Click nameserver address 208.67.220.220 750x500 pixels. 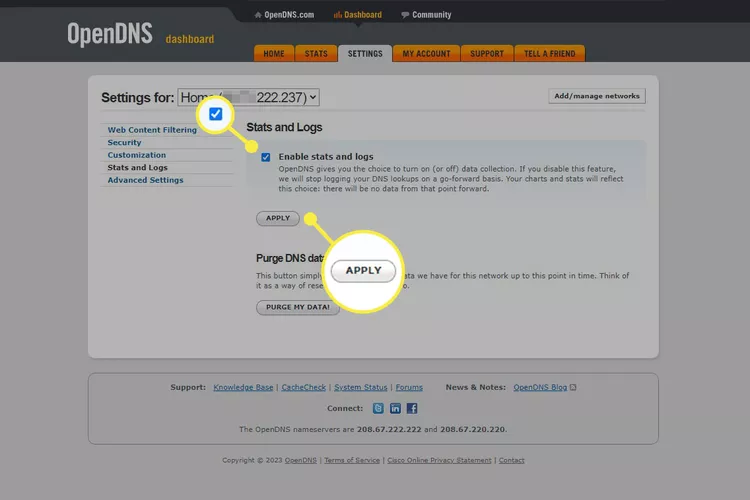(x=472, y=430)
